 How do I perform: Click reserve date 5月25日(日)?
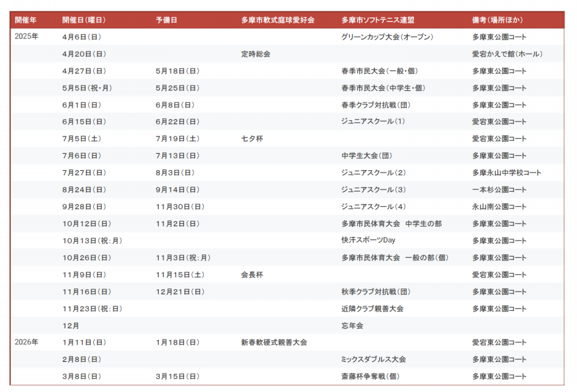178,88
